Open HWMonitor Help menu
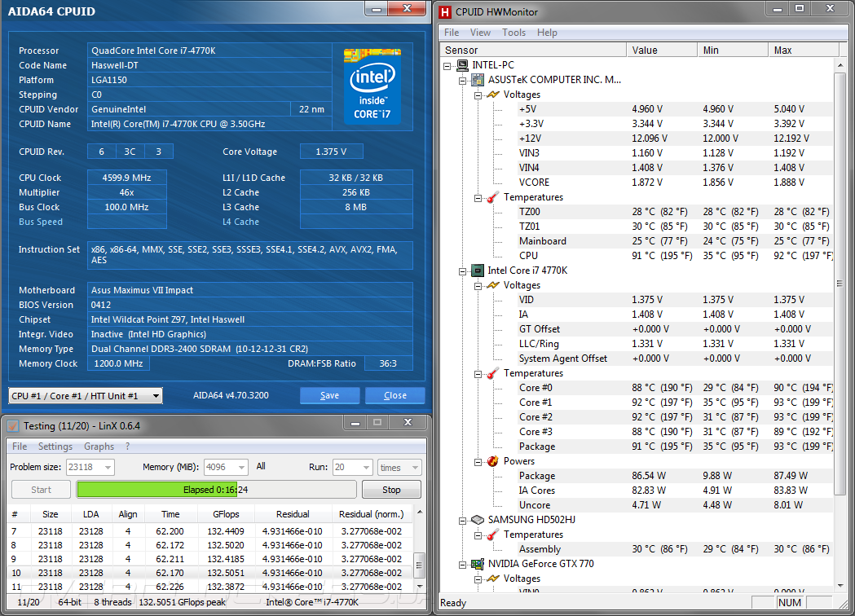The height and width of the screenshot is (616, 855). 547,32
